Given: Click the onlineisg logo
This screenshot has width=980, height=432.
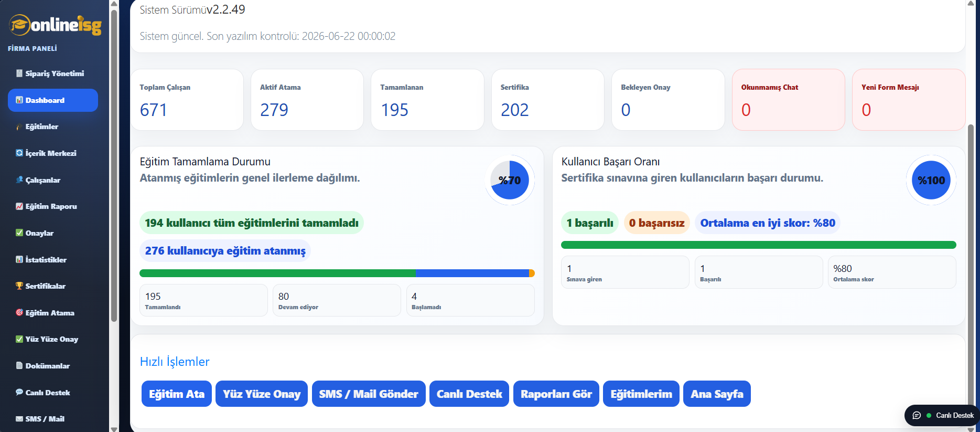Looking at the screenshot, I should point(55,25).
